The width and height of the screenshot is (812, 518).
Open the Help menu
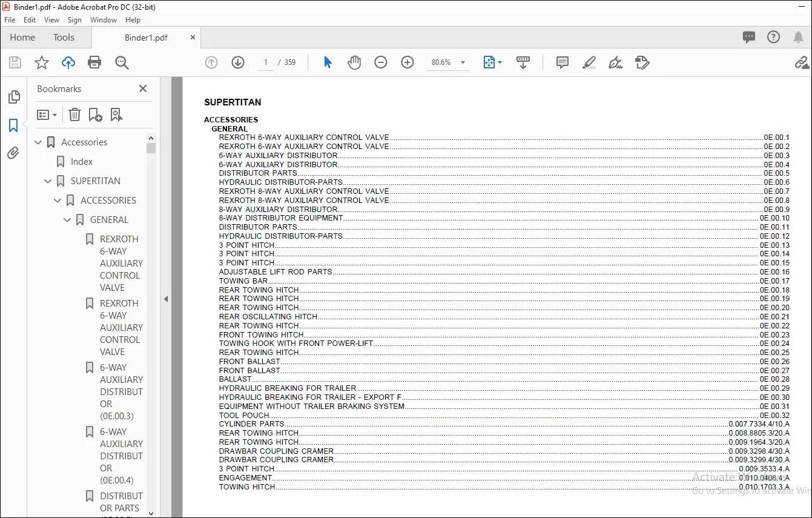133,20
